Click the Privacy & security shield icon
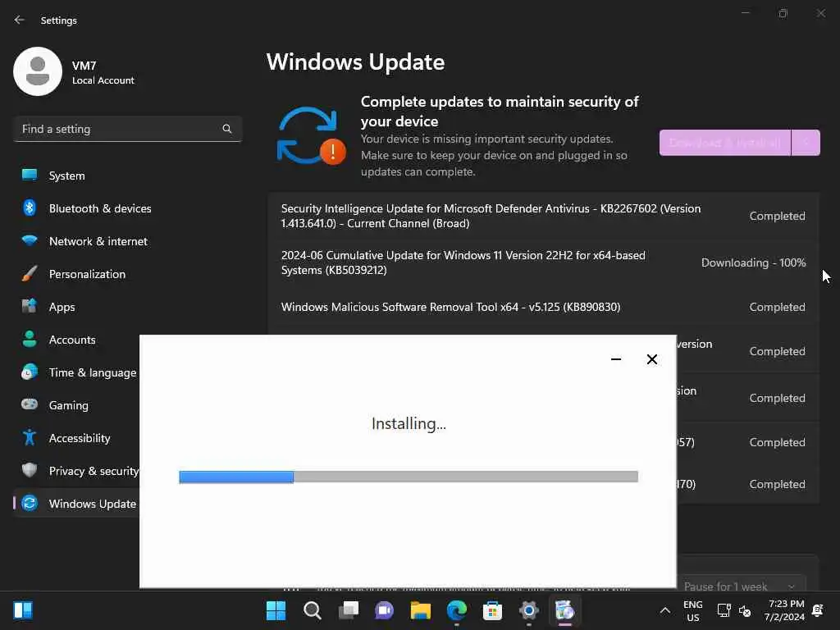Viewport: 840px width, 630px height. point(30,470)
